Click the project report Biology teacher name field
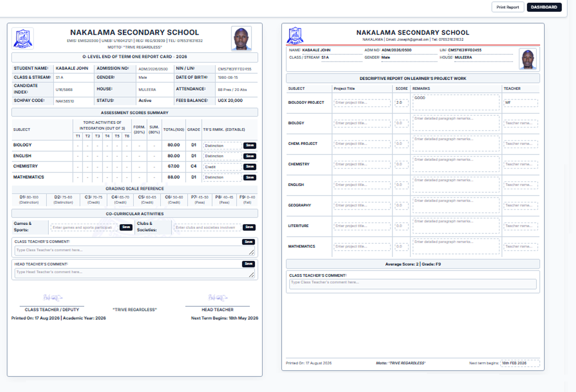 click(x=521, y=123)
